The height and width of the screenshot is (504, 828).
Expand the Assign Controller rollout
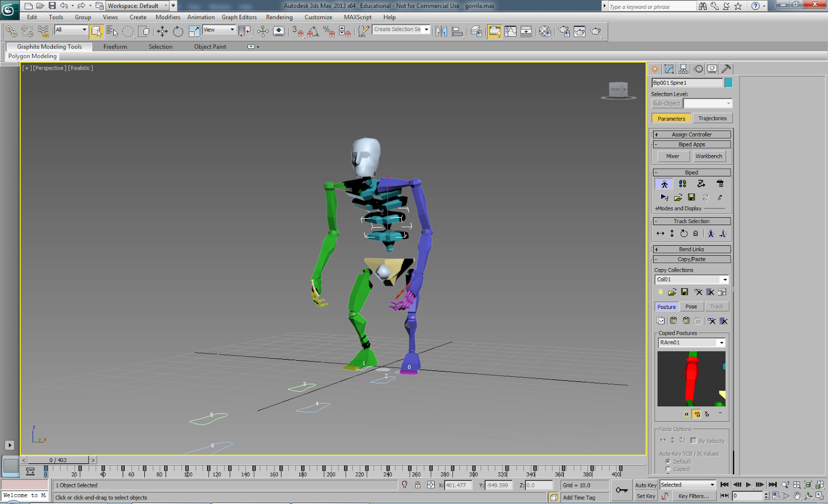691,135
